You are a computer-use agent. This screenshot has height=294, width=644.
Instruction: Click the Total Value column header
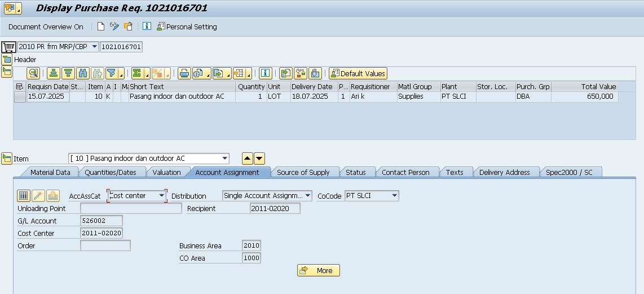584,87
